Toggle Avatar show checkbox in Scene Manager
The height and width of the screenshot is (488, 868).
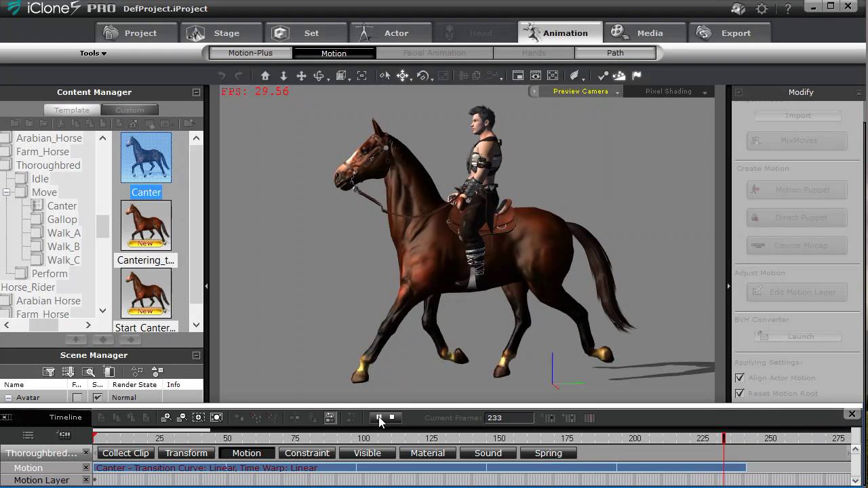pyautogui.click(x=97, y=398)
